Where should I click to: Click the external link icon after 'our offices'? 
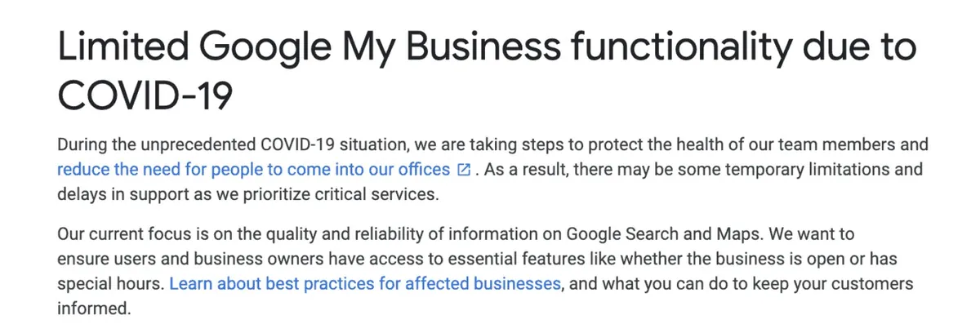(464, 170)
